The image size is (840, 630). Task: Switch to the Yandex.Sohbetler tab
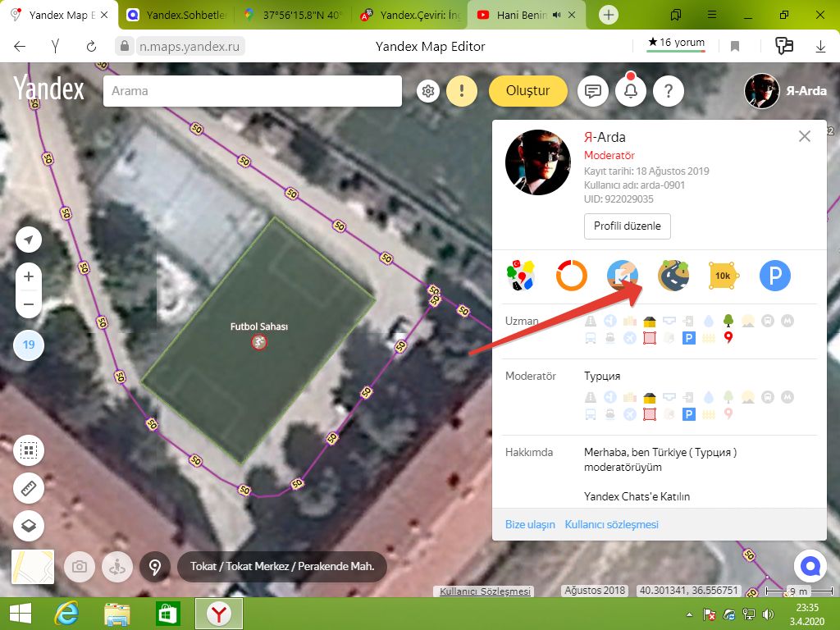coord(176,15)
